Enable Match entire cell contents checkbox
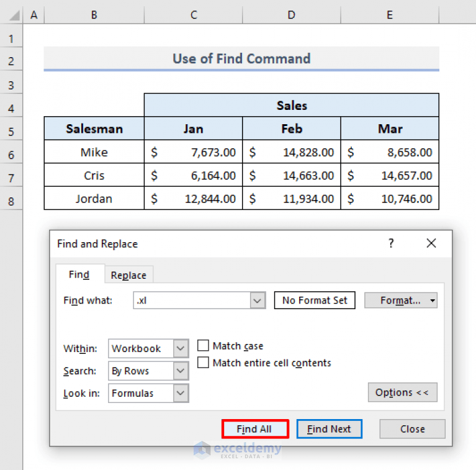This screenshot has height=470, width=476. coord(203,363)
